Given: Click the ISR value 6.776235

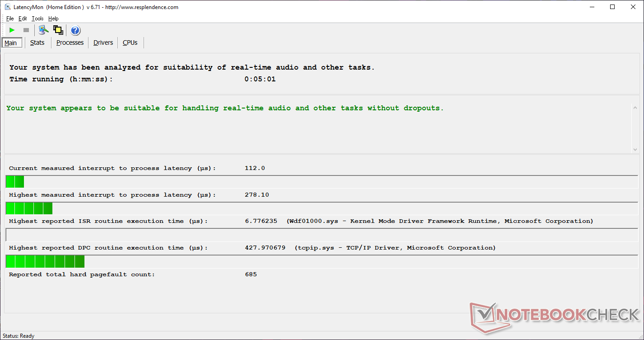Looking at the screenshot, I should point(261,221).
